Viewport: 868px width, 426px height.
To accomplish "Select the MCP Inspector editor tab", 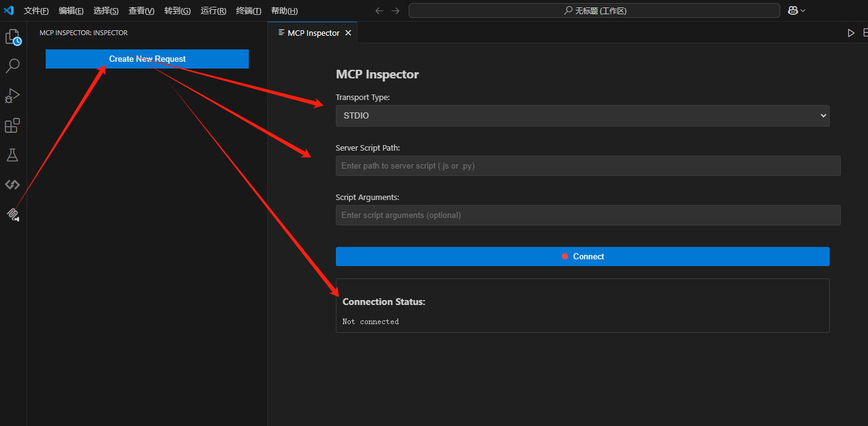I will coord(313,33).
